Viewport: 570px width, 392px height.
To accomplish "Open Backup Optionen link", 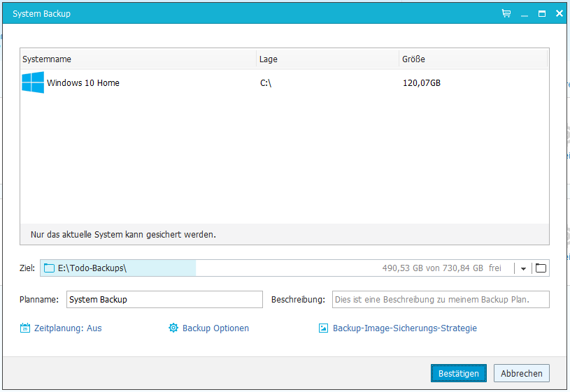I will point(215,328).
